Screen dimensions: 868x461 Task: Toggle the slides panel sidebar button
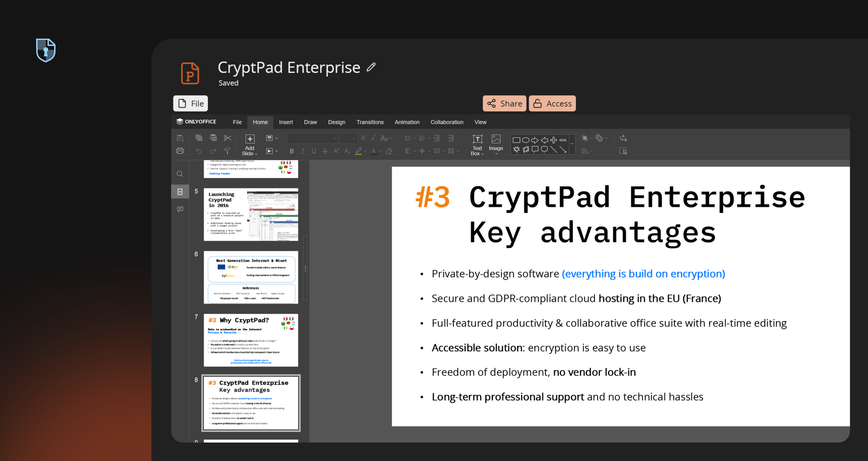point(180,192)
